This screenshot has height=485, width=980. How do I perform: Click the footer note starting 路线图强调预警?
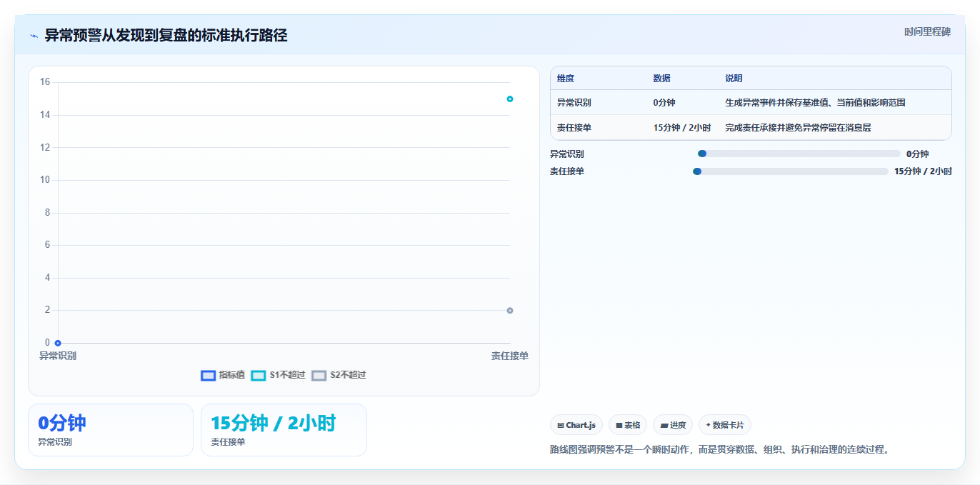click(x=719, y=450)
